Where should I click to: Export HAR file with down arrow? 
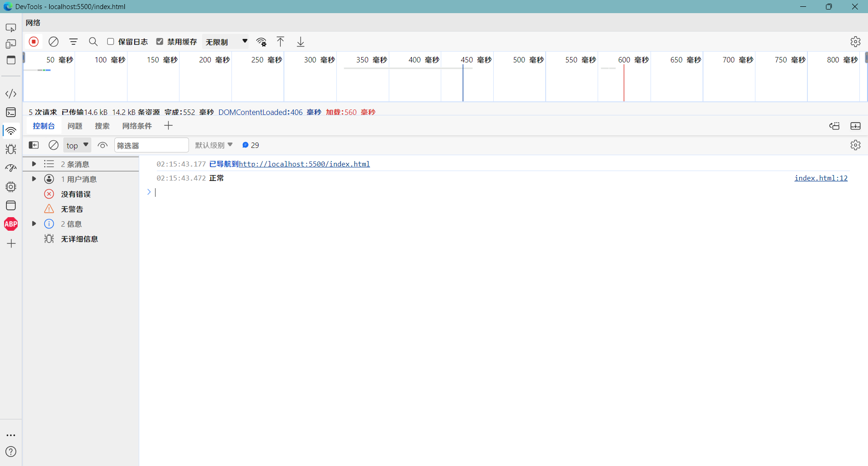[x=301, y=42]
